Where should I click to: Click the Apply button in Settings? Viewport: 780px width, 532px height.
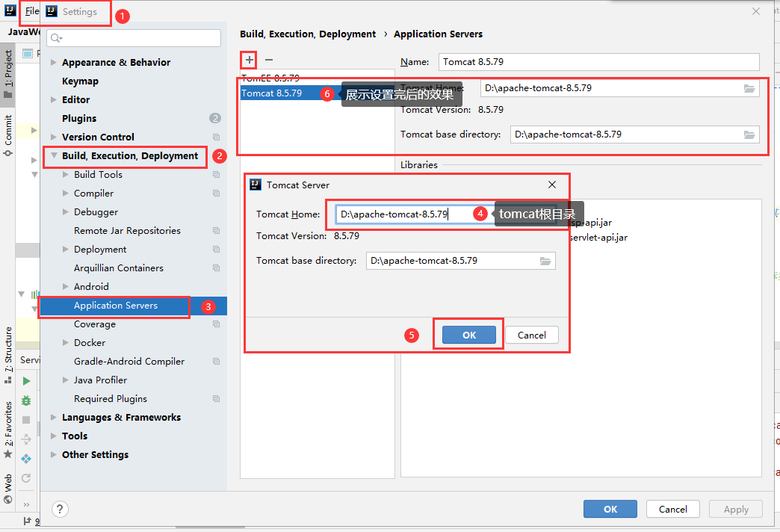tap(736, 509)
